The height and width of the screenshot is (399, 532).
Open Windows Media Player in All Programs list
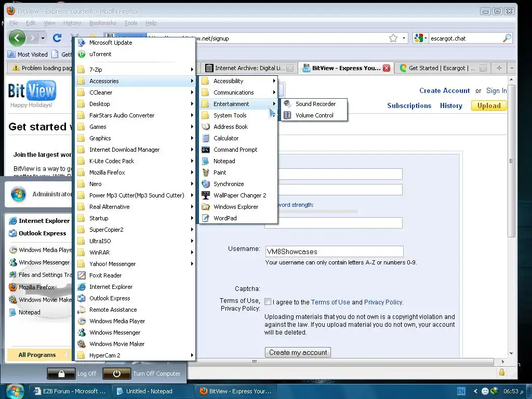pos(136,321)
